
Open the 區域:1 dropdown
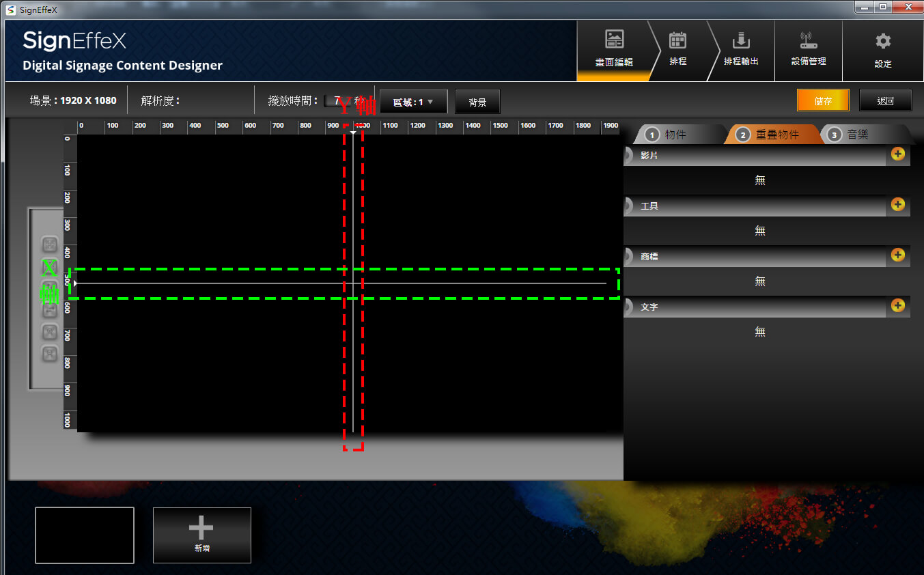tap(413, 102)
